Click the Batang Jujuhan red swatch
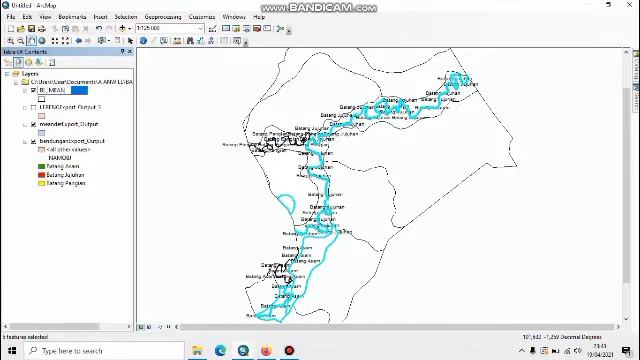 [41, 175]
